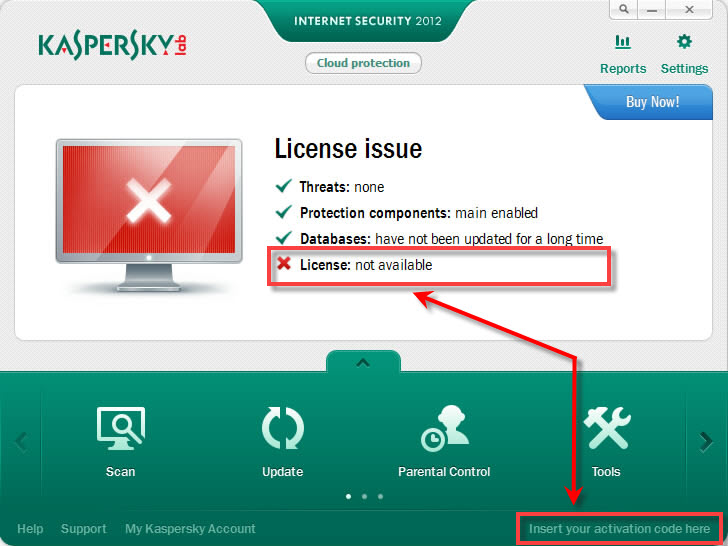This screenshot has width=728, height=546.
Task: Open the Support link
Action: (x=84, y=529)
